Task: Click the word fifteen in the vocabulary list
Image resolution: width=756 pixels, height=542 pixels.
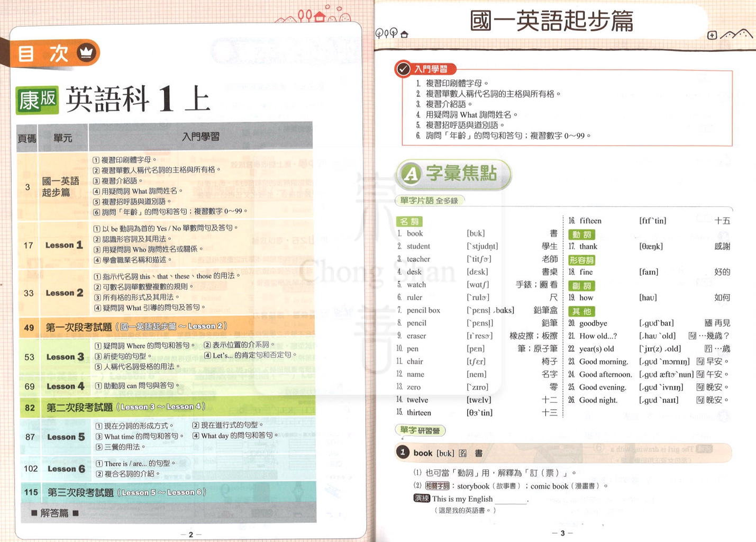Action: 590,221
